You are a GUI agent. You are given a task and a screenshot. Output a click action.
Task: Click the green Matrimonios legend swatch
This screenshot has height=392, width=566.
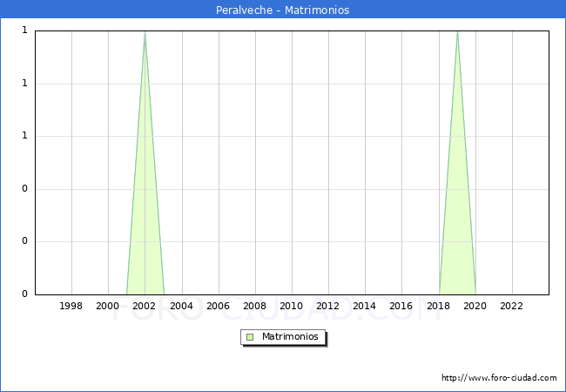click(250, 337)
